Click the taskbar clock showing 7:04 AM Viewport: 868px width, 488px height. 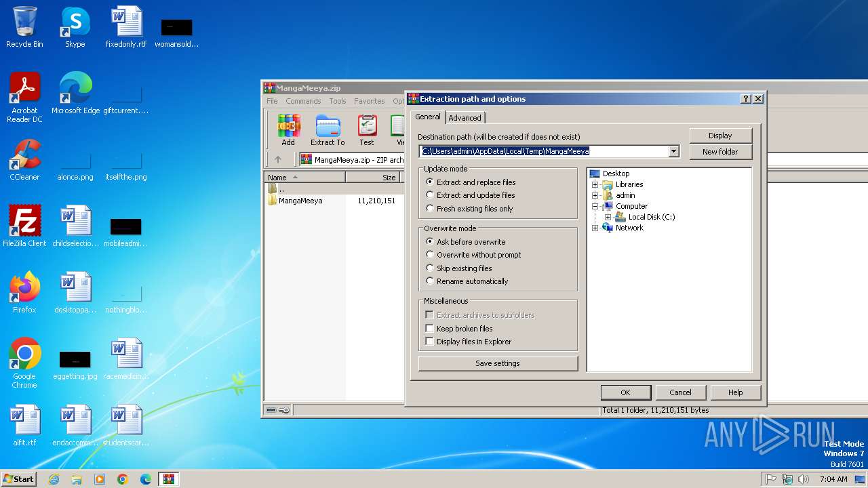[833, 479]
